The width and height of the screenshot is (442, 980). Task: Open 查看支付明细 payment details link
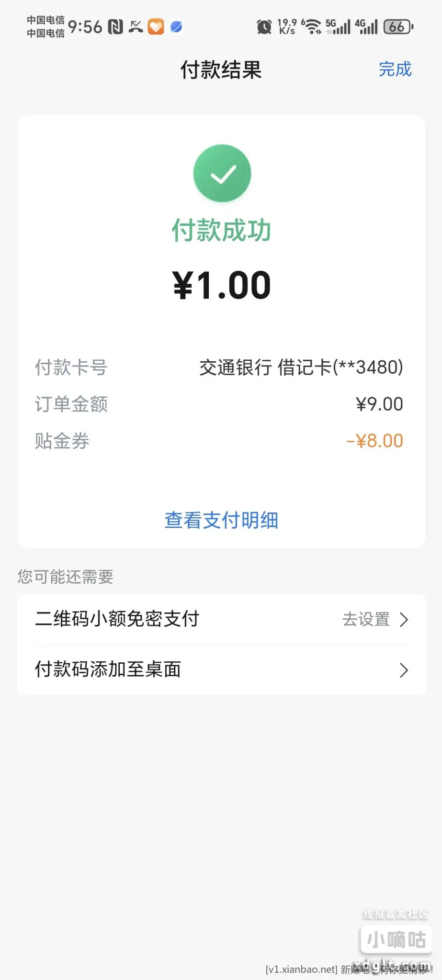(221, 520)
